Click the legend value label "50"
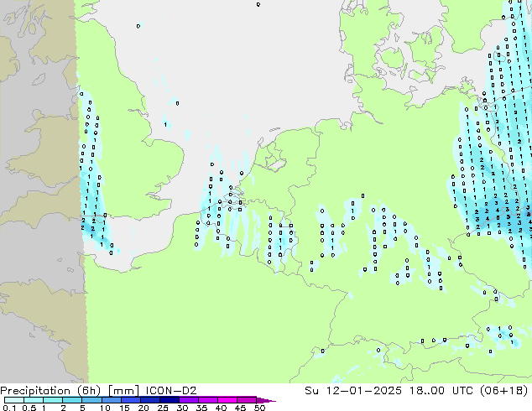 point(259,408)
